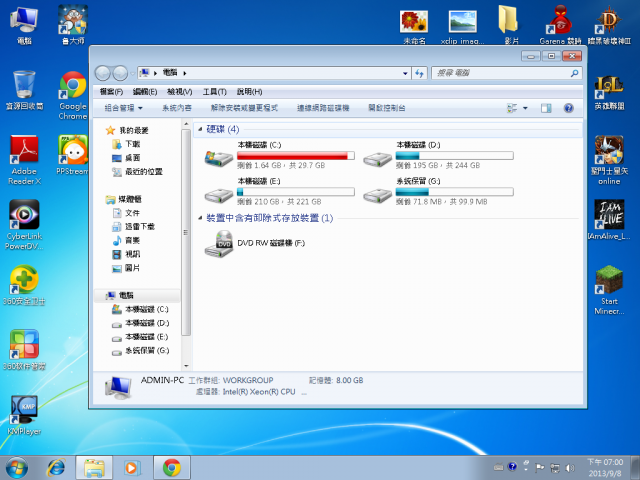Open the 魯大師 desktop shortcut
This screenshot has width=640, height=480.
pos(73,25)
